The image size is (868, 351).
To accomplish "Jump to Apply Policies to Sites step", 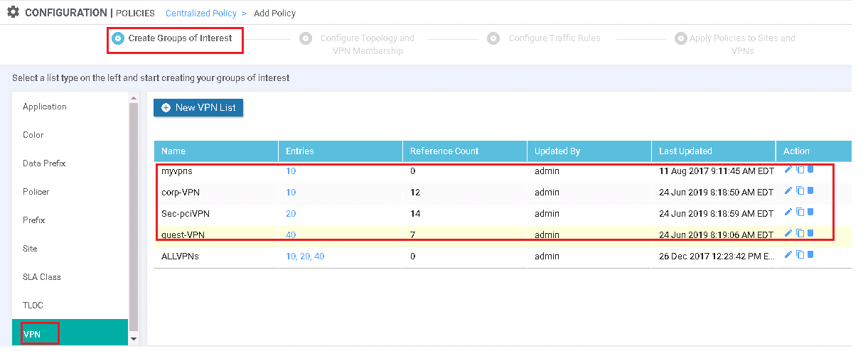I will click(735, 44).
